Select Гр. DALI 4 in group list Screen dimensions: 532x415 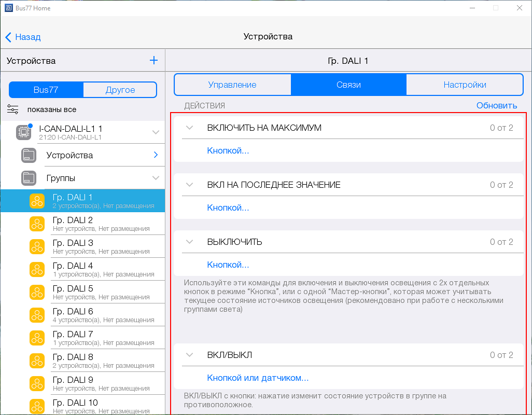83,269
